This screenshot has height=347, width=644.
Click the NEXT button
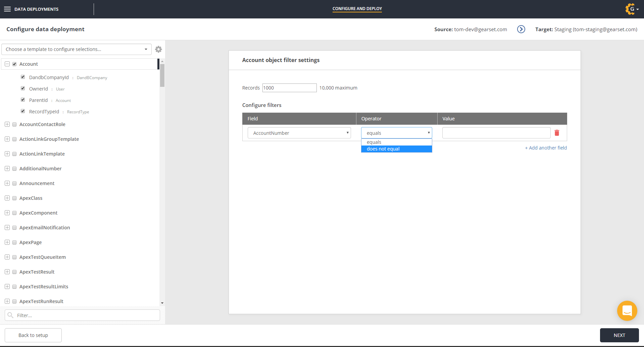(x=619, y=335)
